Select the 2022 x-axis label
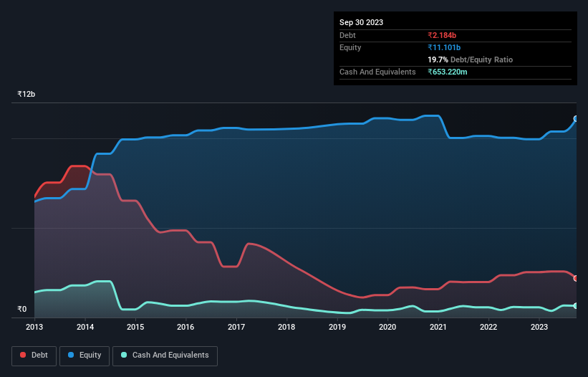 tap(488, 327)
